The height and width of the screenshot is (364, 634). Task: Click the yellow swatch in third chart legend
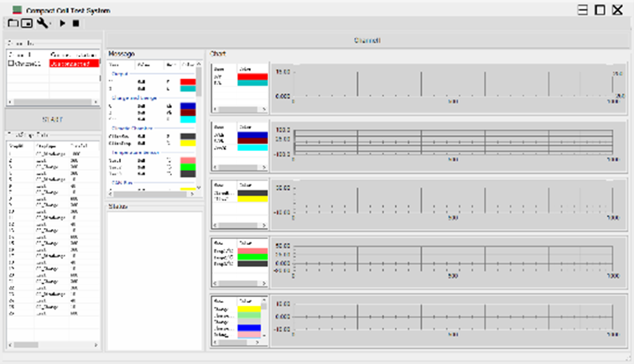(252, 200)
